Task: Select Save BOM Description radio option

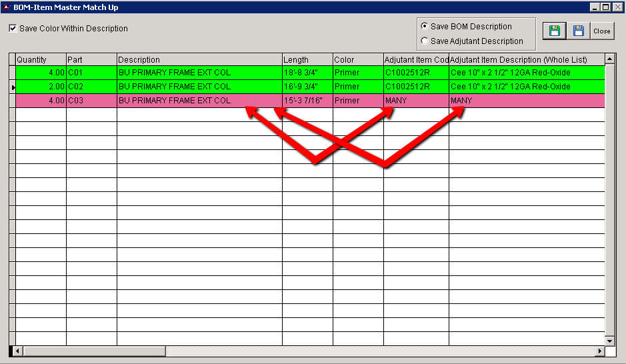Action: pyautogui.click(x=425, y=27)
